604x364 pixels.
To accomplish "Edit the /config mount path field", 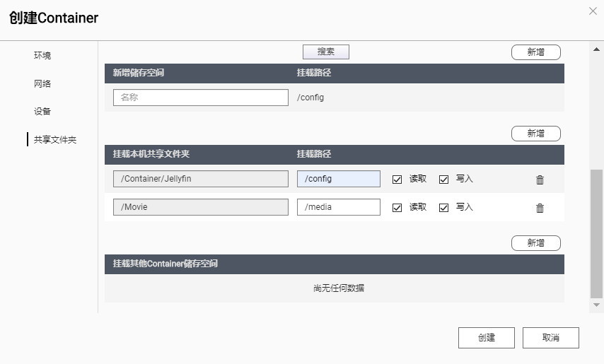I will click(339, 179).
